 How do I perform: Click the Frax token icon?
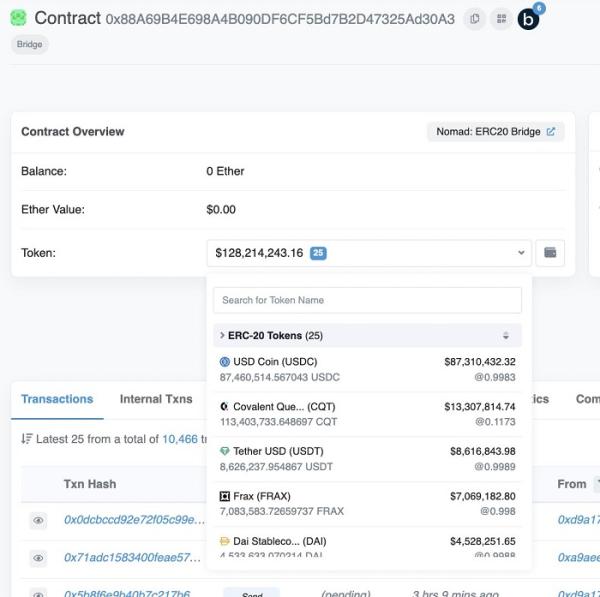pos(225,496)
